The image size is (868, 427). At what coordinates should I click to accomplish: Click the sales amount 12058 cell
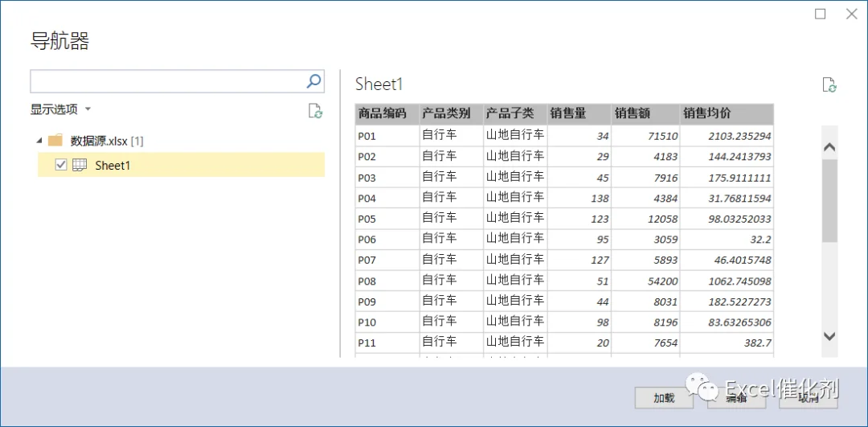[x=645, y=219]
